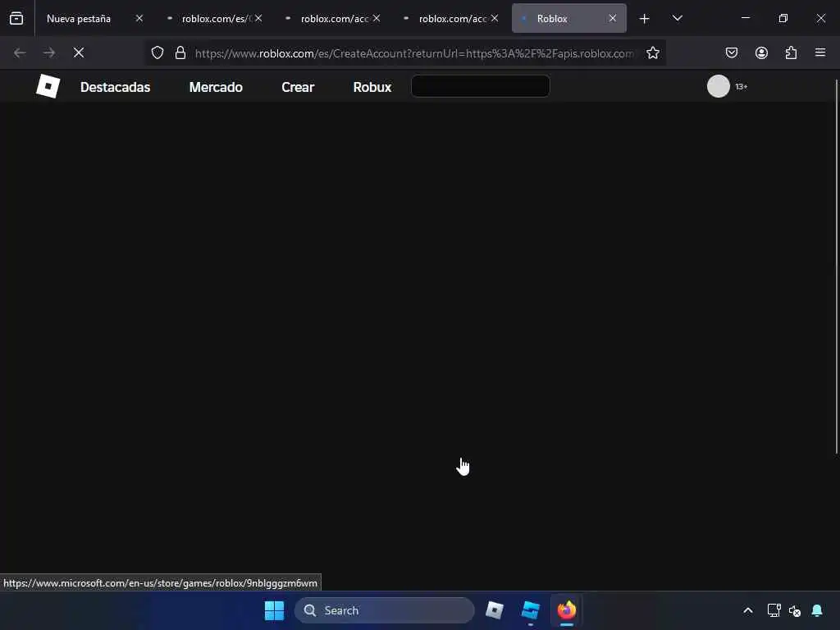840x630 pixels.
Task: Bookmark this page with the star
Action: (652, 52)
